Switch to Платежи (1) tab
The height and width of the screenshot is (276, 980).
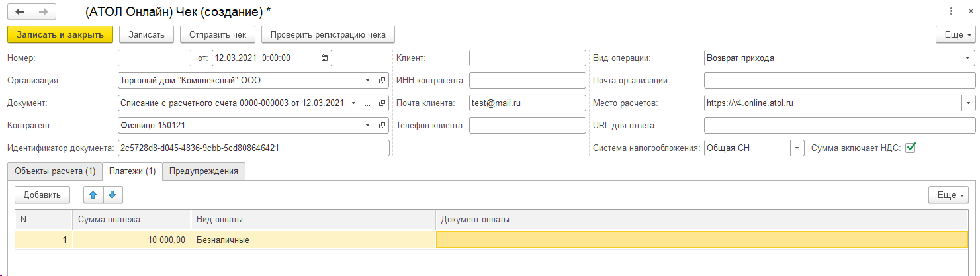click(x=132, y=171)
